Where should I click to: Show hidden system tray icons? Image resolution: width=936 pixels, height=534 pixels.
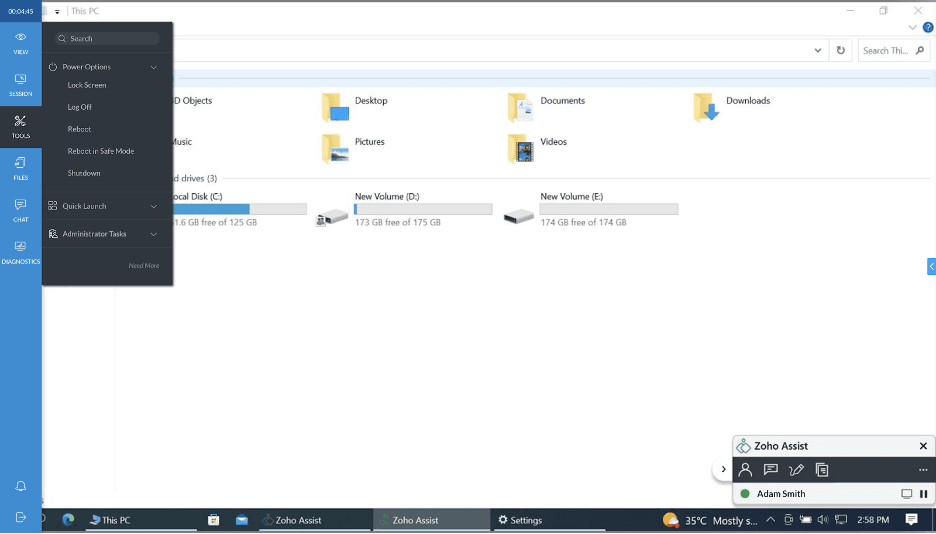pyautogui.click(x=771, y=520)
